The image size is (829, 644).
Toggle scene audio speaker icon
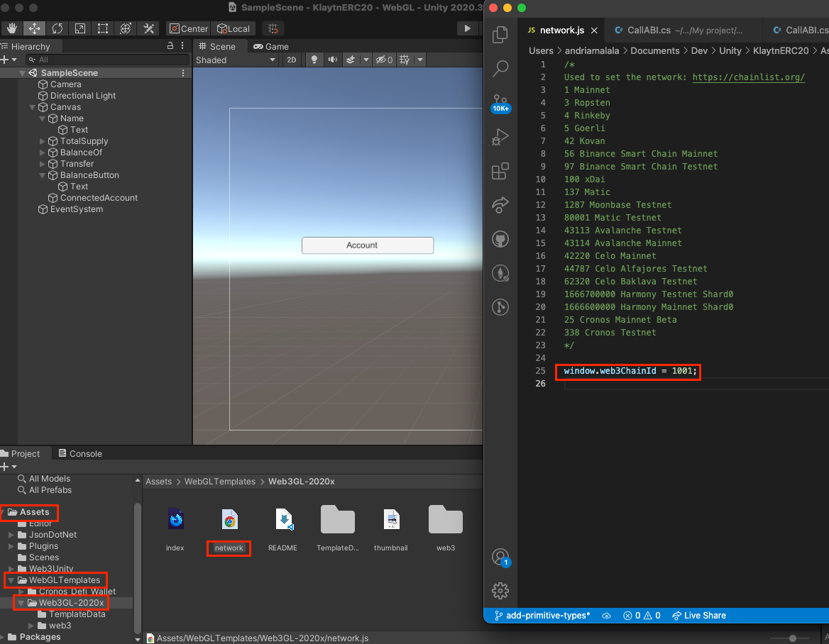point(333,60)
